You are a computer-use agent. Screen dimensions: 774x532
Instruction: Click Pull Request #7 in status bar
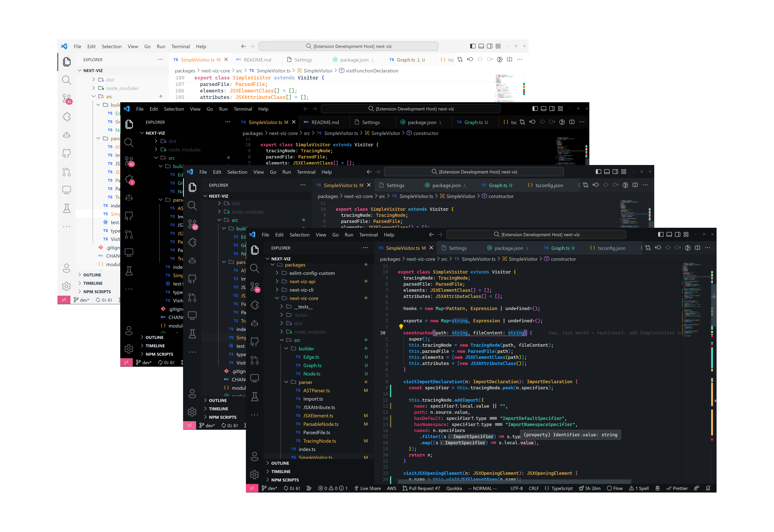[421, 488]
